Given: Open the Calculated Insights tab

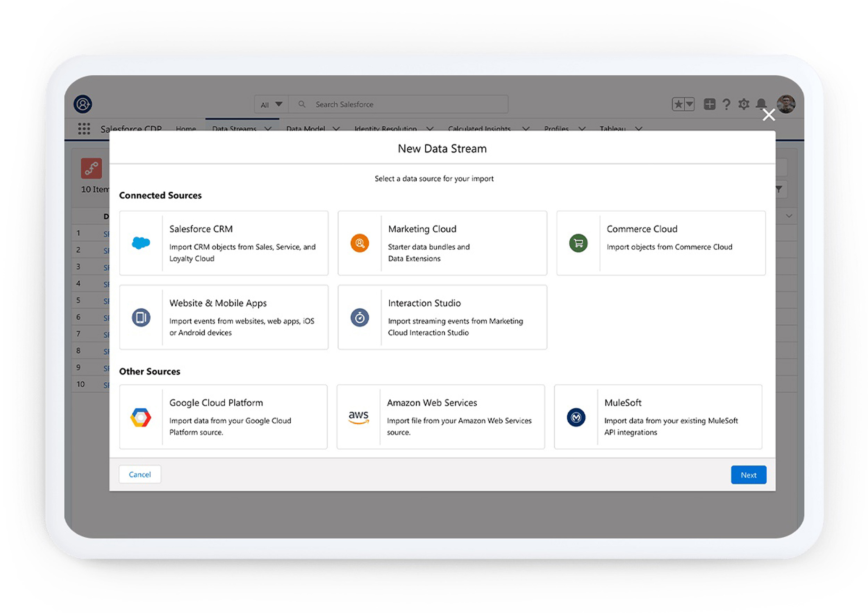Looking at the screenshot, I should [x=479, y=129].
